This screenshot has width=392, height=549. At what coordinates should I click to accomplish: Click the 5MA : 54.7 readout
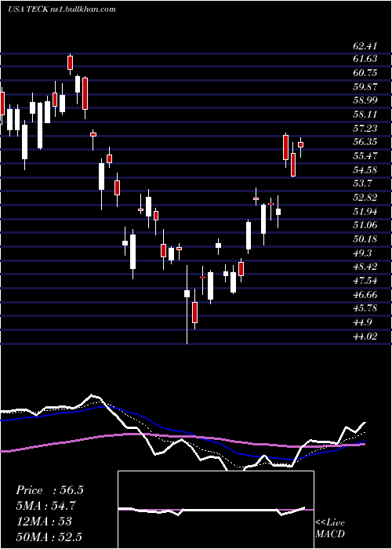[45, 506]
